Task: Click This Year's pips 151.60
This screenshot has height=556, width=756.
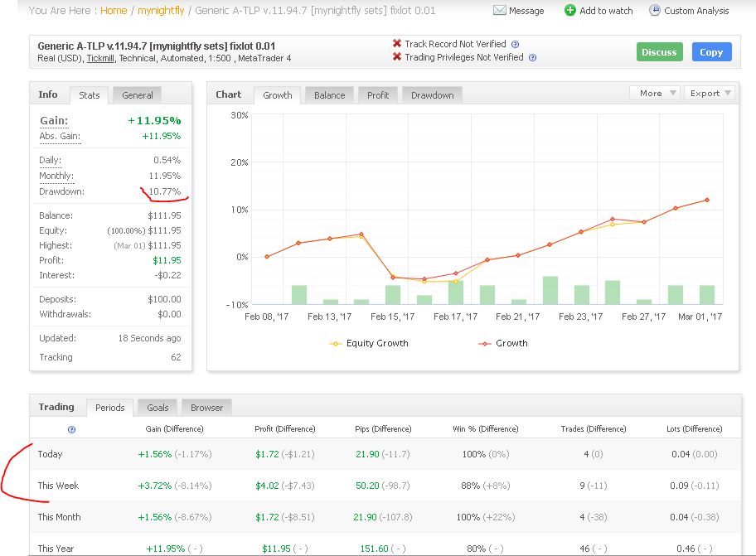Action: [x=374, y=549]
